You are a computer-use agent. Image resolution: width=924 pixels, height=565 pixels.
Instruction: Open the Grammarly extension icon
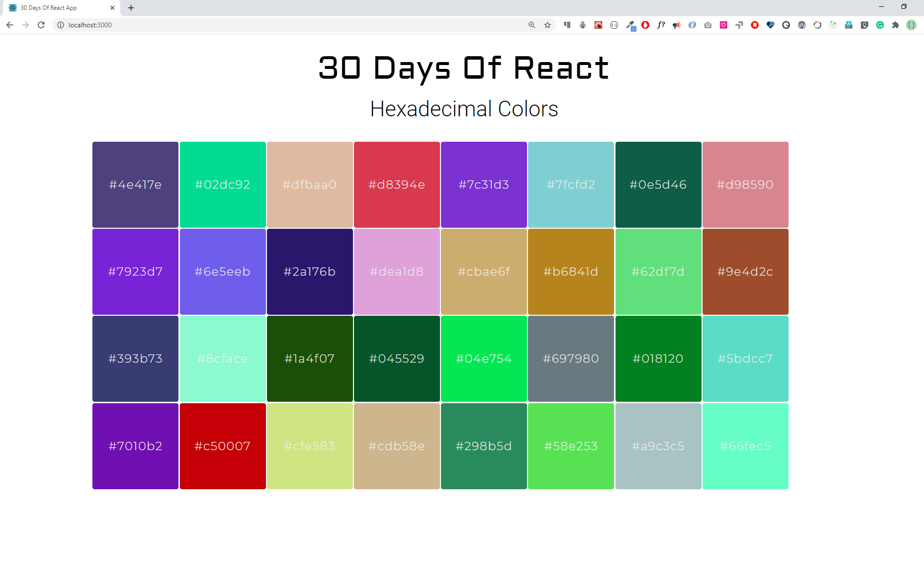880,25
